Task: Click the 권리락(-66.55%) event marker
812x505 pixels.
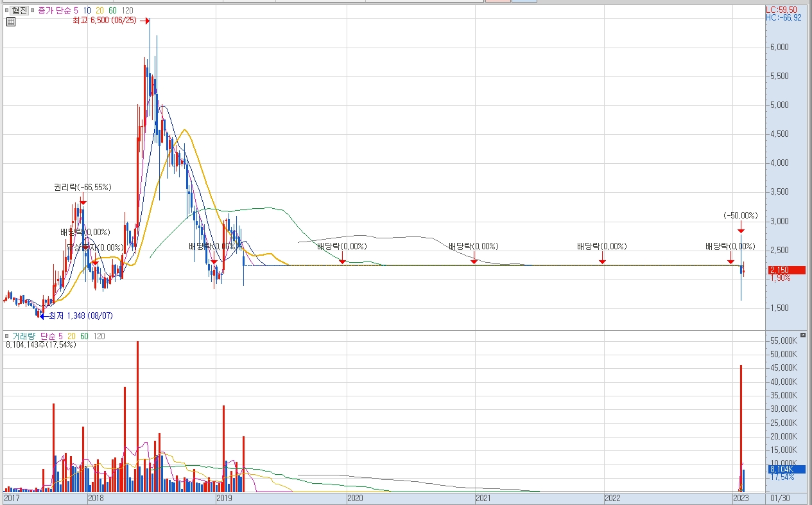Action: (x=83, y=188)
